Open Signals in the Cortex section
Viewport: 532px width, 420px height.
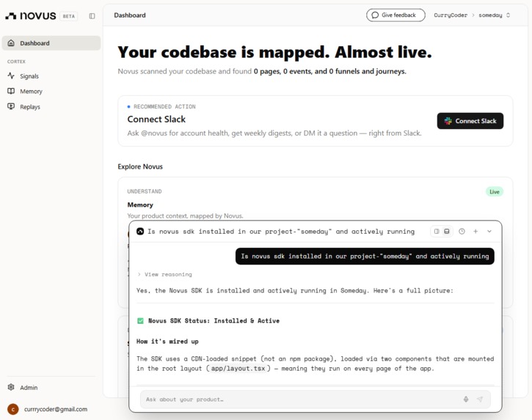click(x=51, y=76)
